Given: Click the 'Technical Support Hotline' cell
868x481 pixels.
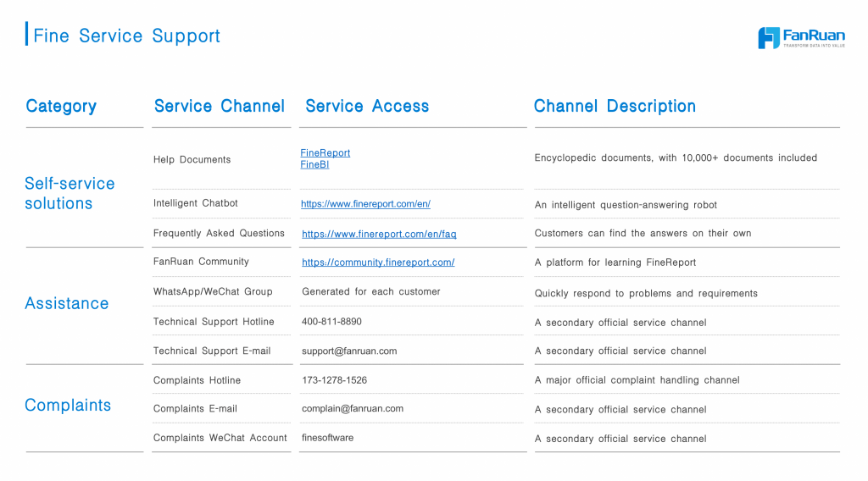Looking at the screenshot, I should 214,322.
